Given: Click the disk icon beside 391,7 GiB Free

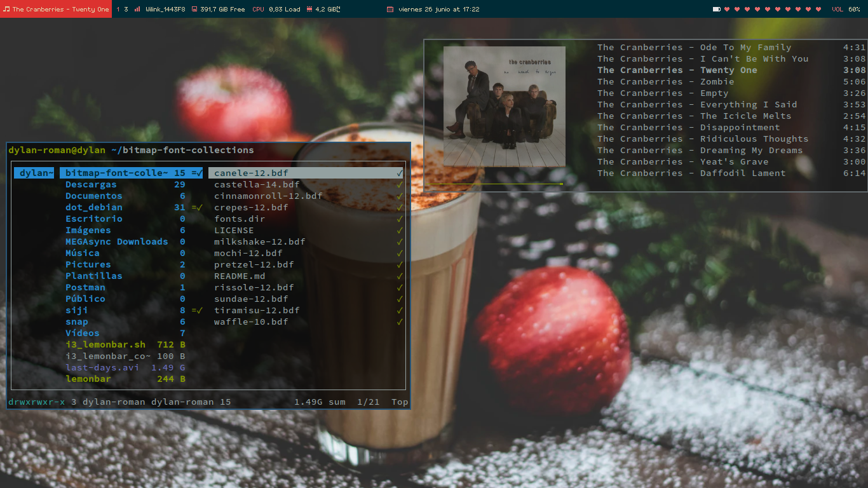Looking at the screenshot, I should point(194,10).
